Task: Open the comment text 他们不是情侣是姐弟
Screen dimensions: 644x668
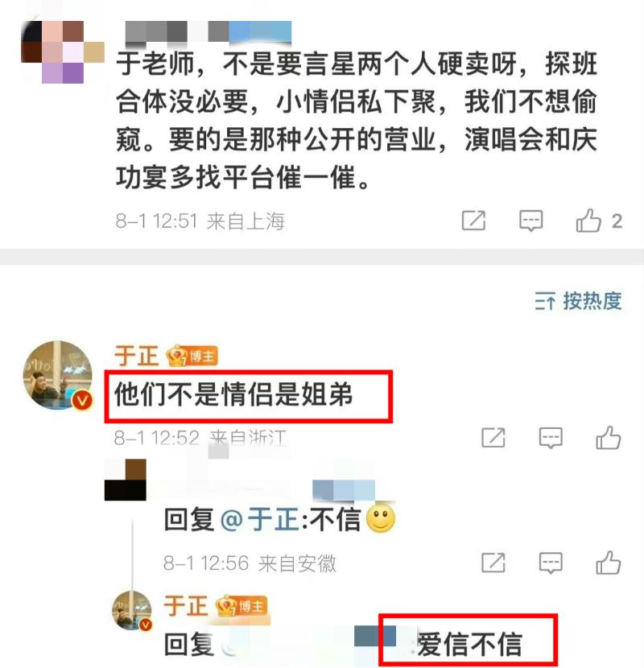Action: tap(233, 394)
